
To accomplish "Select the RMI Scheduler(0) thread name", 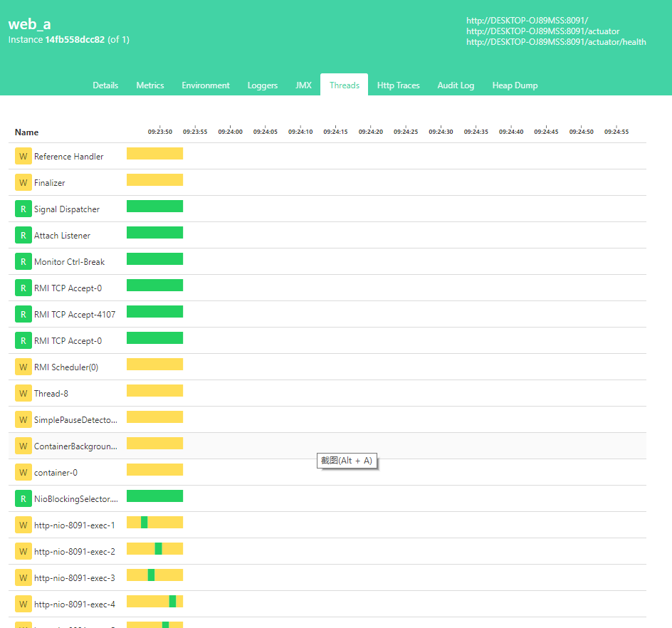I will point(66,367).
